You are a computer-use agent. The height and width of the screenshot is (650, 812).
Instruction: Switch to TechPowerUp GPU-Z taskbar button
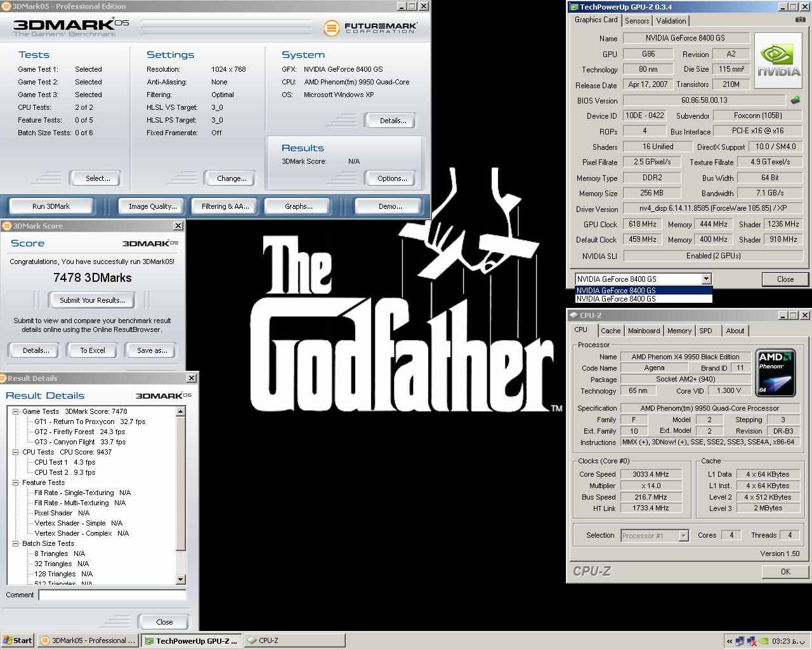192,640
